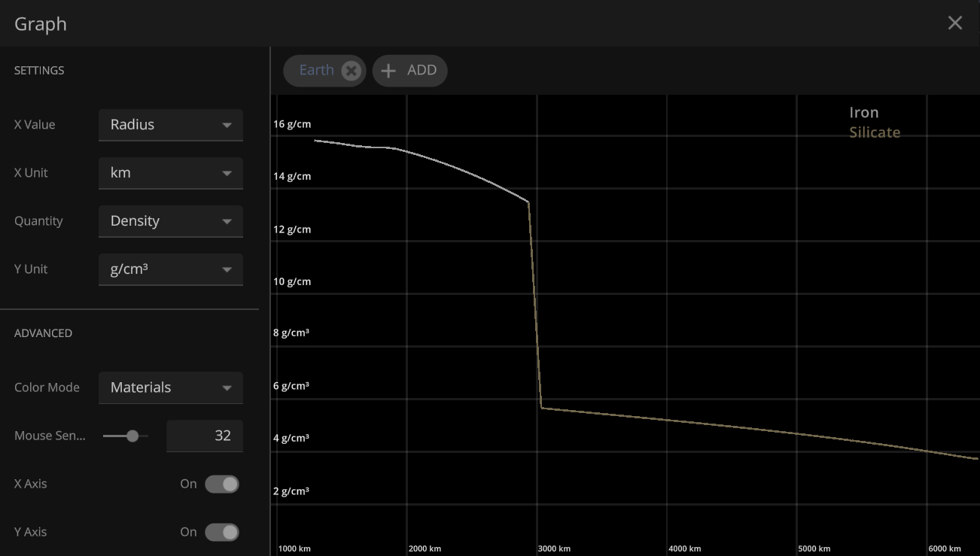Click the X Unit setting label
980x556 pixels.
pyautogui.click(x=31, y=173)
